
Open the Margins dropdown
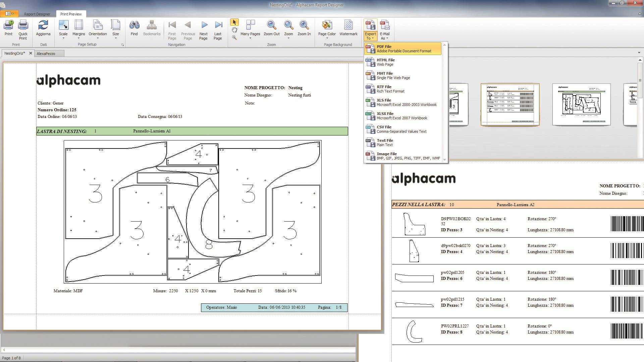pos(78,30)
